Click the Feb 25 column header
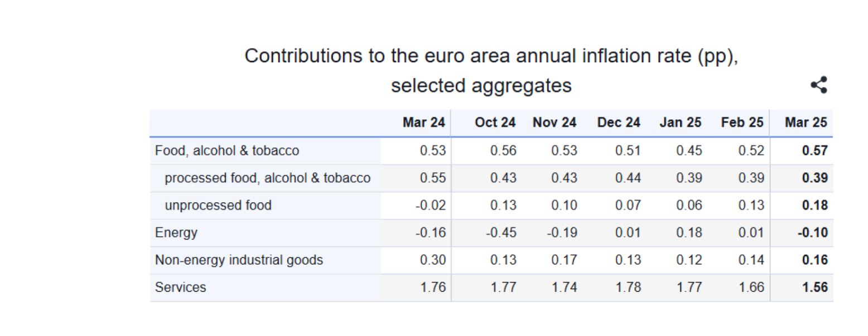Viewport: 868px width, 336px height. coord(742,123)
